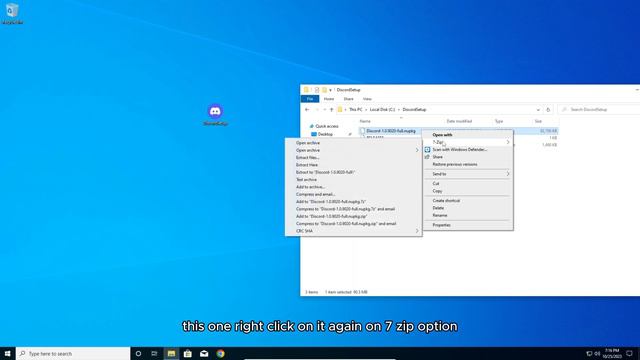The width and height of the screenshot is (640, 360).
Task: Select Desktop in the navigation pane
Action: point(325,134)
